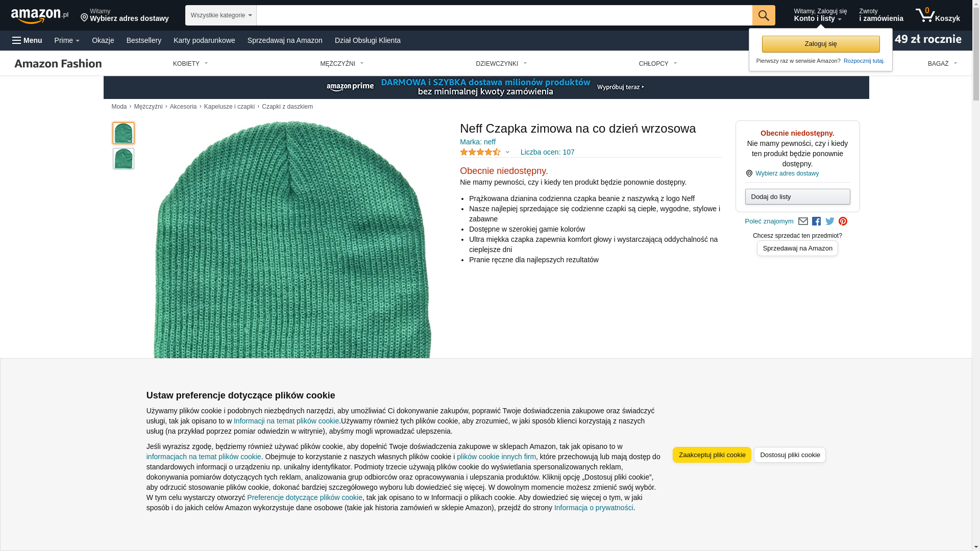The width and height of the screenshot is (980, 551).
Task: Click Dostosuj pliki cookie button
Action: (x=789, y=455)
